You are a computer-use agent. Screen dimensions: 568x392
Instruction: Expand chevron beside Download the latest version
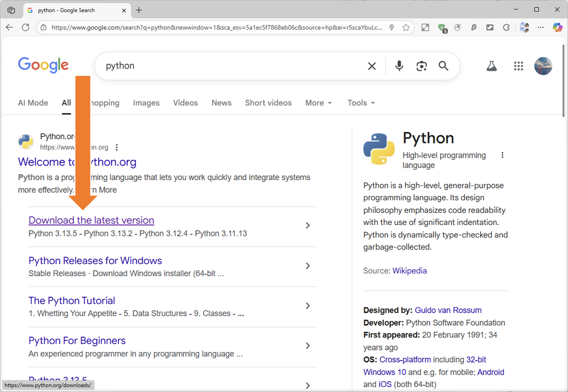308,226
